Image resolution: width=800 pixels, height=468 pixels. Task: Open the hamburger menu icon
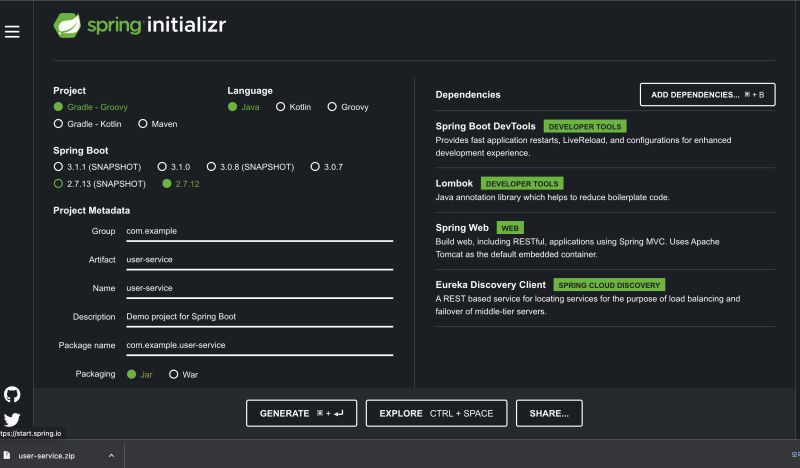12,32
